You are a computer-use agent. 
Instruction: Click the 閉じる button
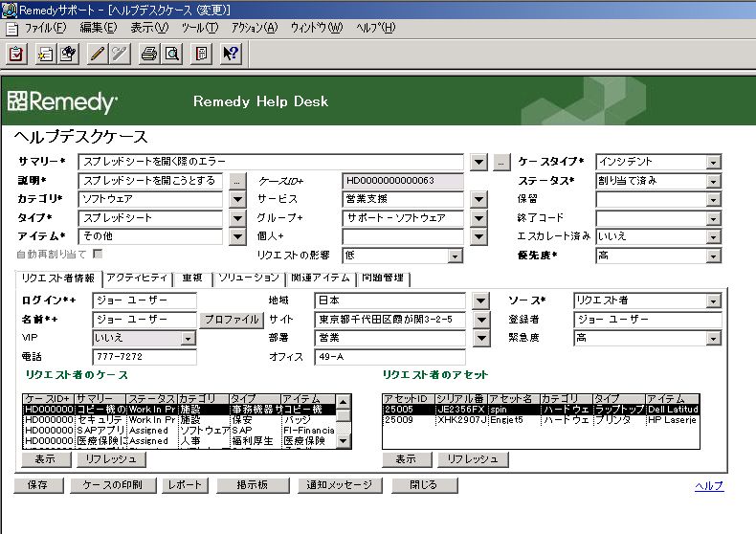(424, 485)
